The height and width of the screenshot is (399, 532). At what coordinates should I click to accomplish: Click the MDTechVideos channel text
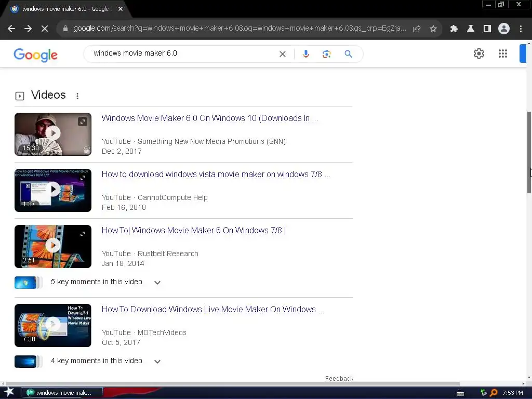coord(162,332)
